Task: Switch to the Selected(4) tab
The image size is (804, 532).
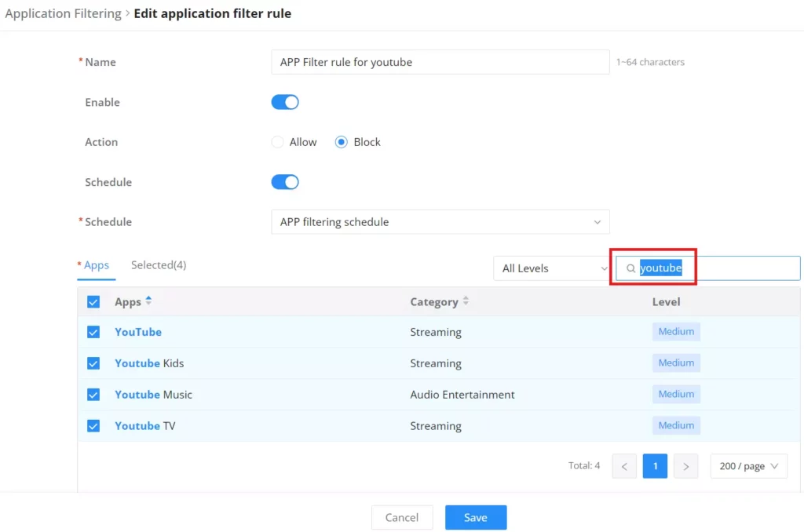Action: pos(159,265)
